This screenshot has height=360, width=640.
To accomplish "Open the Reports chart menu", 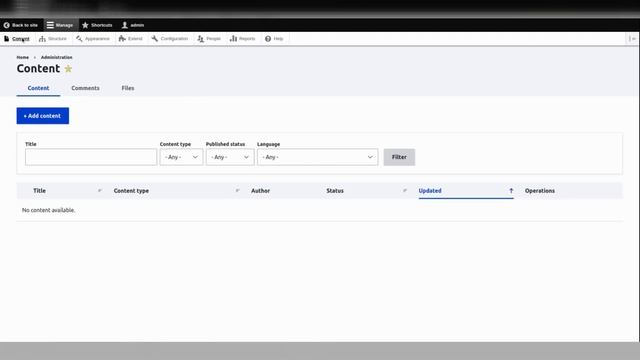I will [242, 39].
